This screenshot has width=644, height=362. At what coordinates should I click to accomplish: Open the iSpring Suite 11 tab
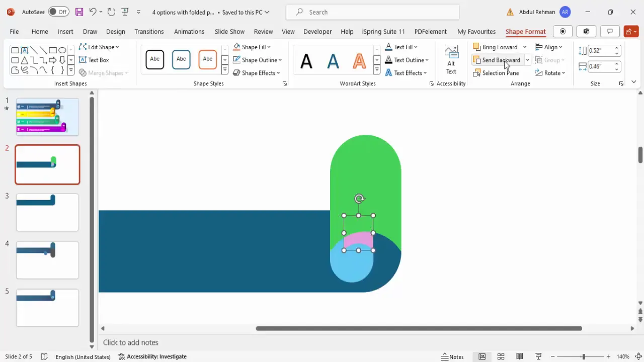tap(383, 31)
